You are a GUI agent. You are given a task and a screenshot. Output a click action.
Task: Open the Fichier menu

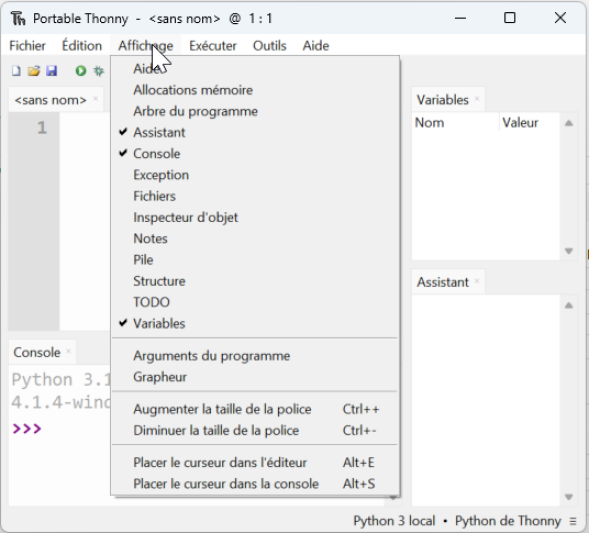[x=27, y=46]
